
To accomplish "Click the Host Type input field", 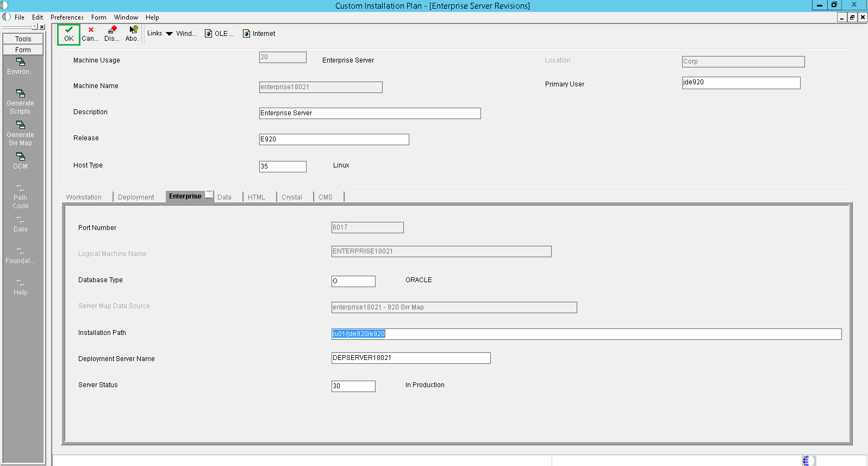I will [283, 166].
